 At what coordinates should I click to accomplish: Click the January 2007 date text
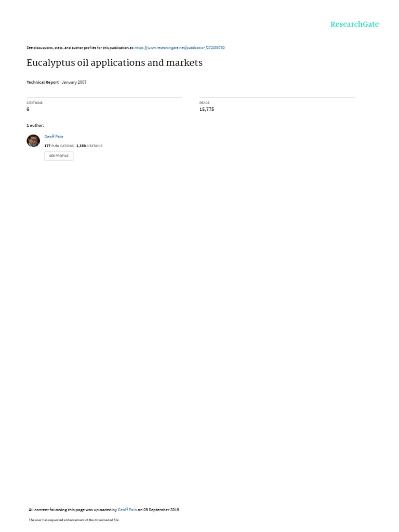pos(74,82)
